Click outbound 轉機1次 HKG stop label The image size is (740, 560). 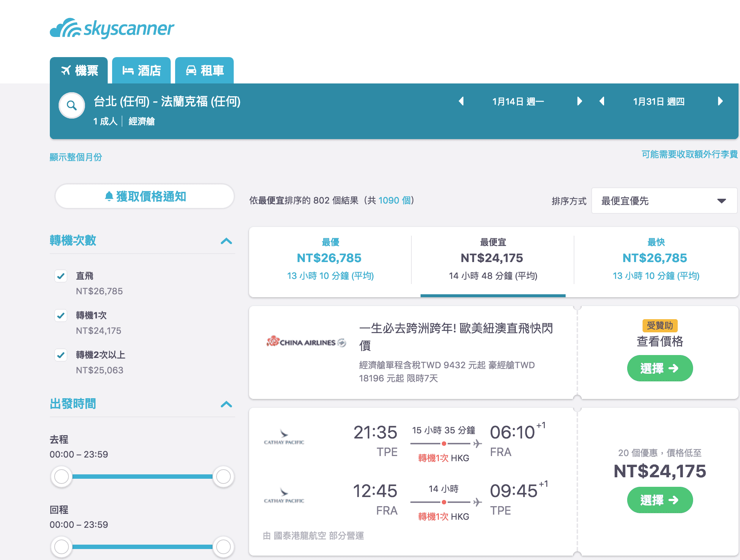pos(444,458)
